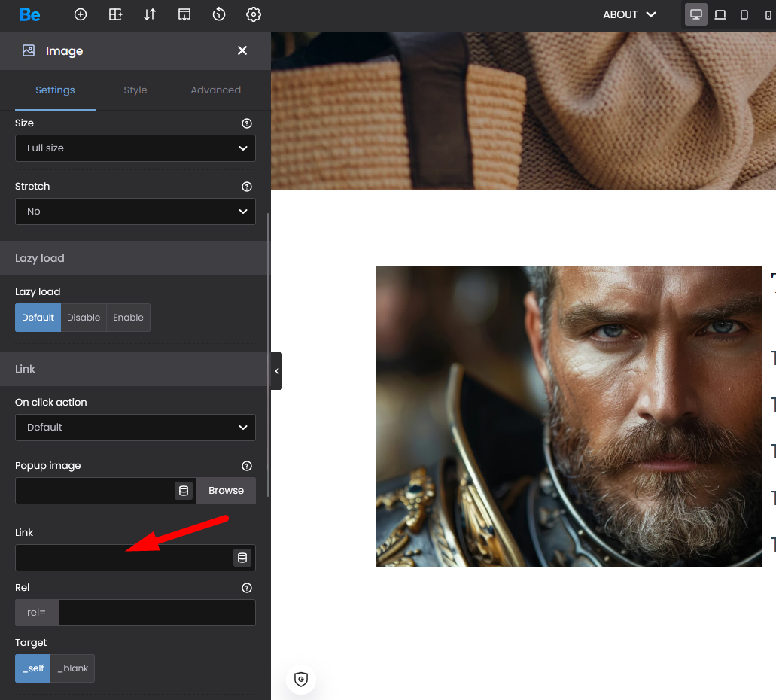Screen dimensions: 776x700
Task: Click the add element plus icon
Action: tap(81, 14)
